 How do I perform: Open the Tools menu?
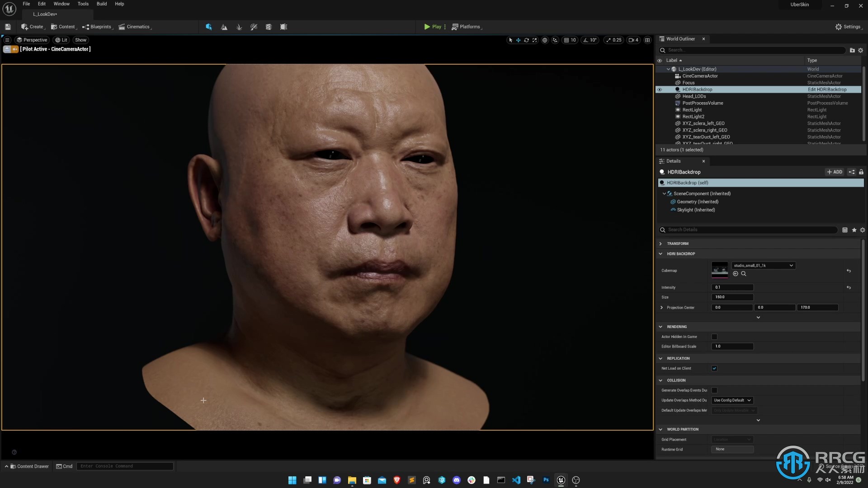[83, 4]
